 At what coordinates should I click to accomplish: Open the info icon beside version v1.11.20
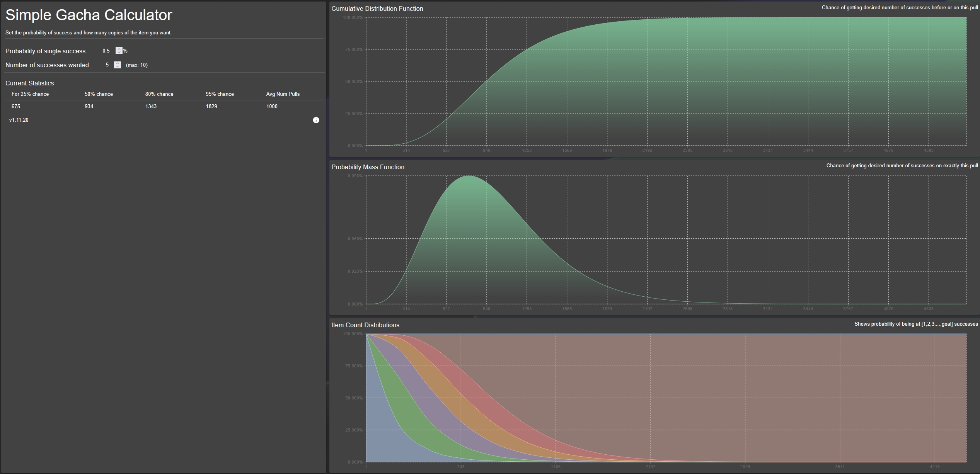316,120
